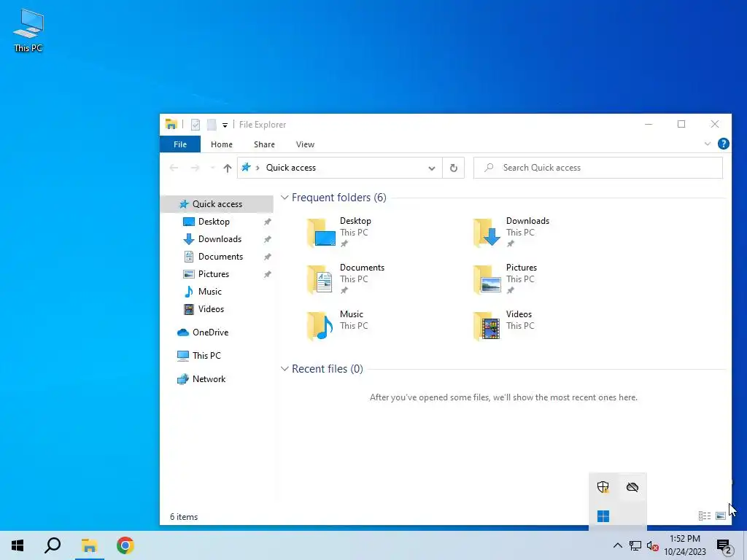Image resolution: width=747 pixels, height=560 pixels.
Task: Click the Search Quick access field
Action: [598, 168]
